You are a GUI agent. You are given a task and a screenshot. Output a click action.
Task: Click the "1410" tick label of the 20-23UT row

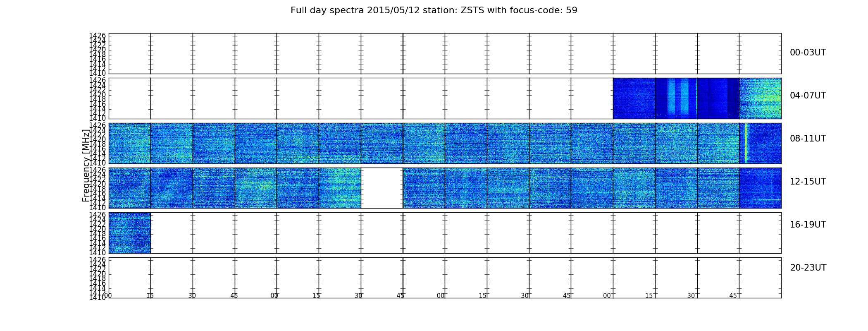coord(98,297)
